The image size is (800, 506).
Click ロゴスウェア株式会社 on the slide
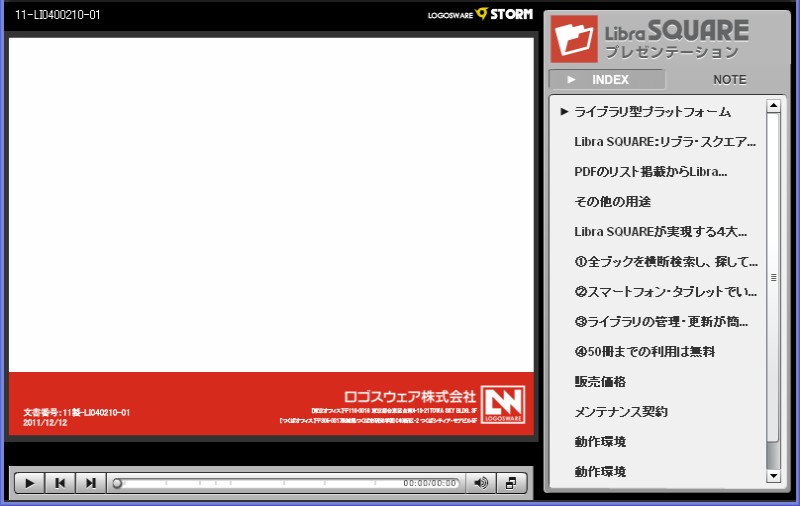point(409,396)
